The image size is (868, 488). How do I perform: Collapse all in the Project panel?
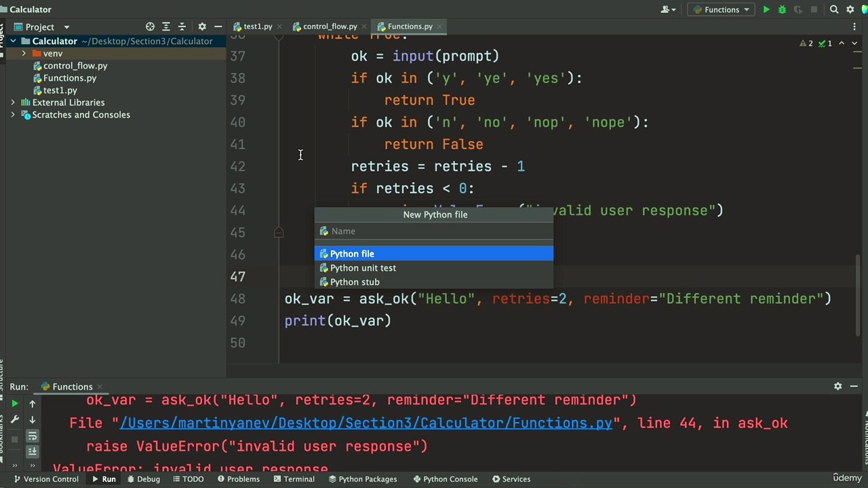pyautogui.click(x=182, y=26)
